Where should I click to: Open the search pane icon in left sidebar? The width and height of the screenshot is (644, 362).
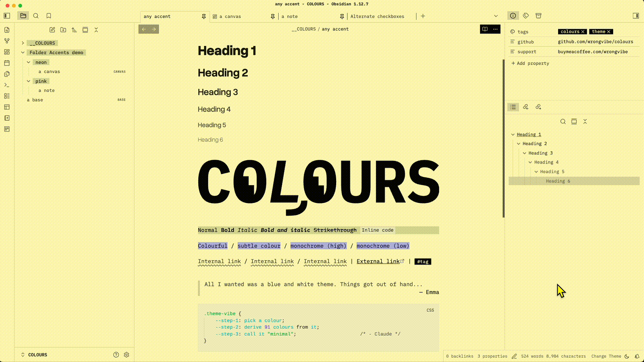coord(36,16)
